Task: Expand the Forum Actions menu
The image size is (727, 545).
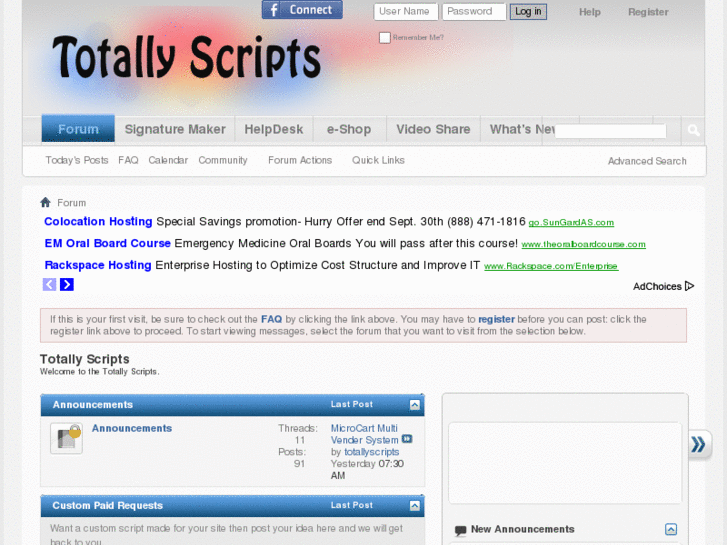Action: point(300,160)
